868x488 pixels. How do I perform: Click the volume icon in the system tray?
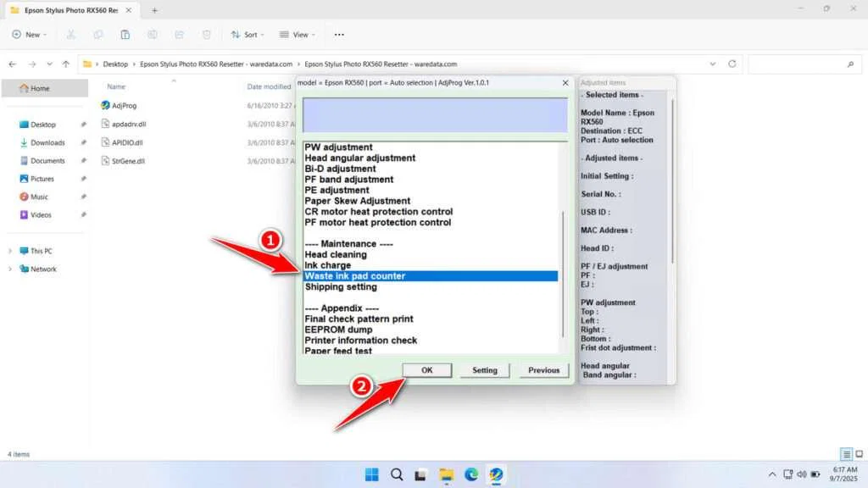tap(801, 474)
